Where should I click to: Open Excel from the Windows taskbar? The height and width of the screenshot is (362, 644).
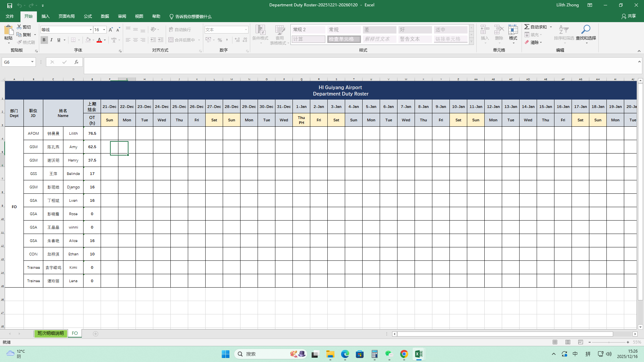[x=418, y=354]
